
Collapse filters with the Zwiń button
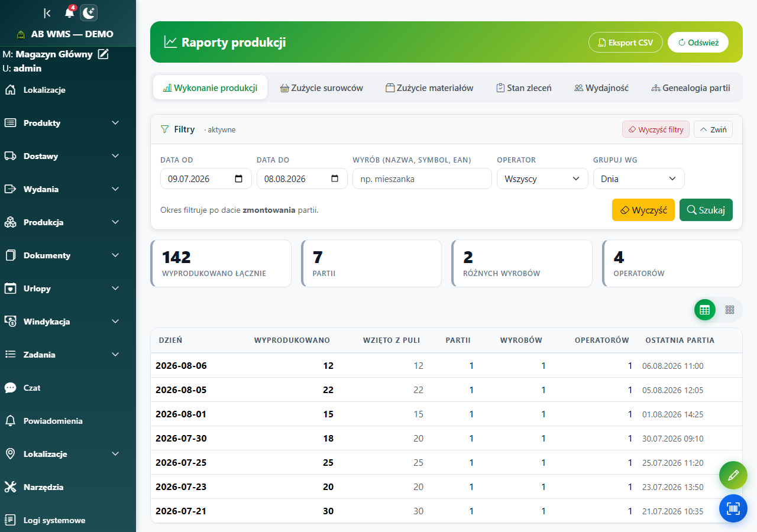[x=713, y=129]
